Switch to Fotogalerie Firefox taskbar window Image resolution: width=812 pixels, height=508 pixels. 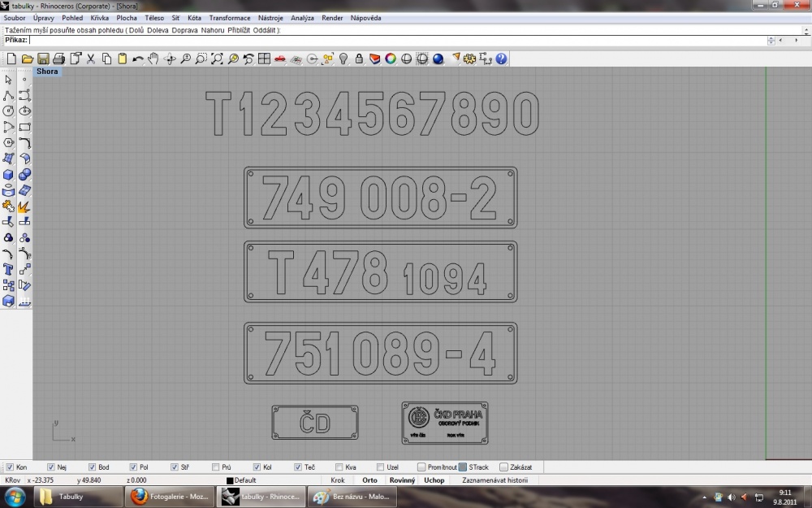tap(170, 497)
